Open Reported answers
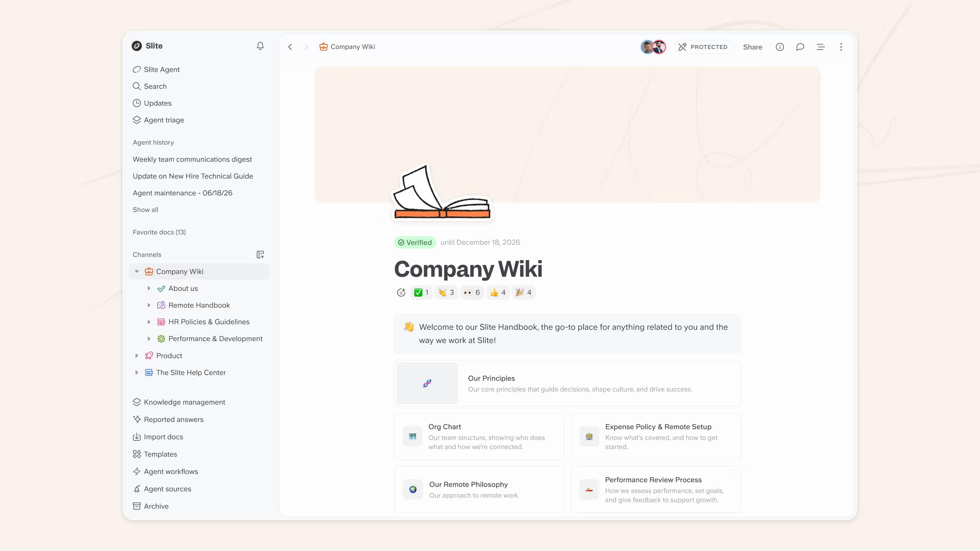980x551 pixels. tap(199, 419)
